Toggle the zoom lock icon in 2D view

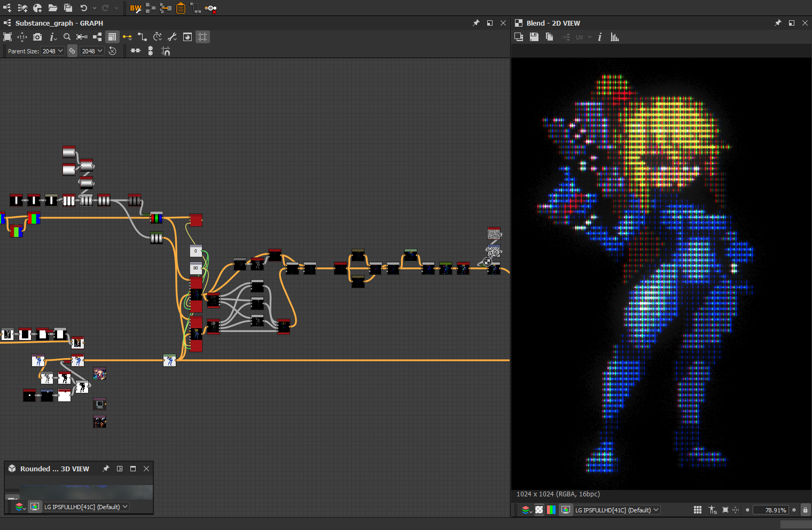805,510
